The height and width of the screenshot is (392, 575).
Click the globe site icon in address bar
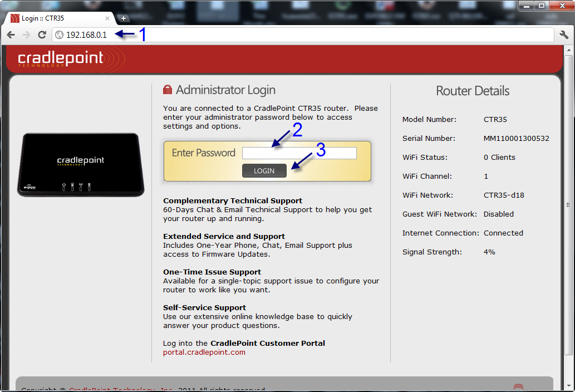(x=60, y=35)
